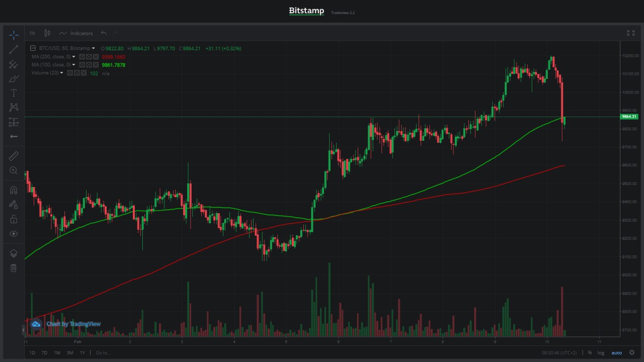
Task: Click the MA 200 value 9599.1660
Action: coord(114,57)
